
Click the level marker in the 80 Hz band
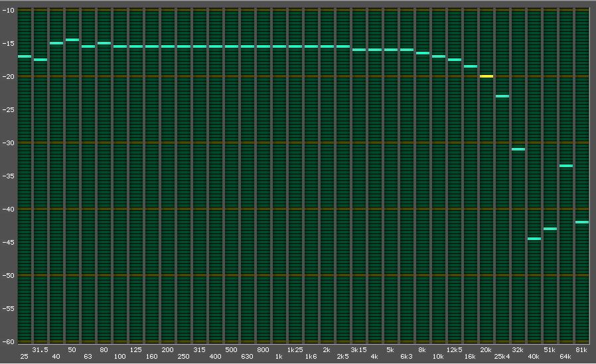(104, 43)
